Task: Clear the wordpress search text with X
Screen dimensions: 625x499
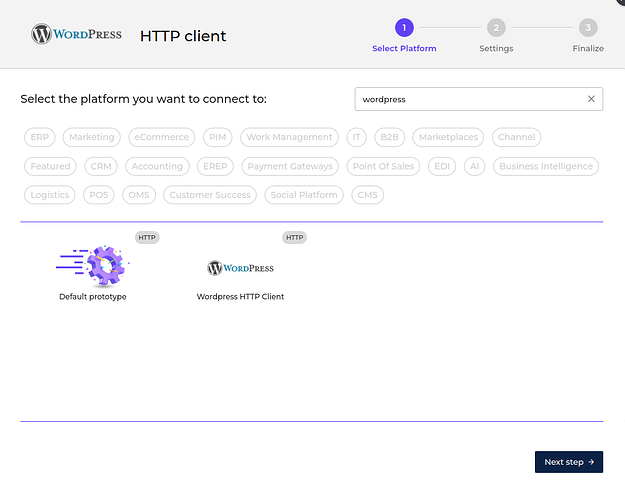Action: click(591, 99)
